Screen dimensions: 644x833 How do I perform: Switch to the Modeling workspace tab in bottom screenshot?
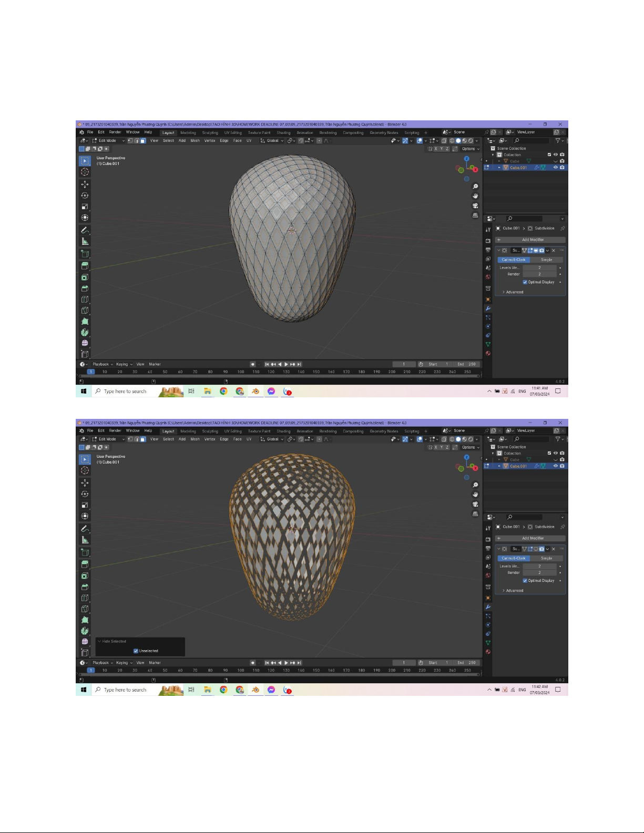(188, 431)
